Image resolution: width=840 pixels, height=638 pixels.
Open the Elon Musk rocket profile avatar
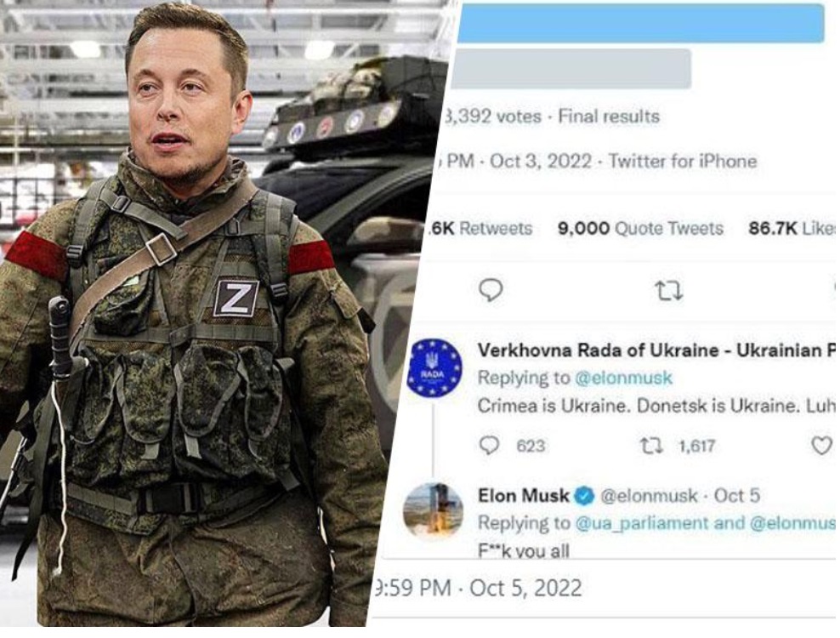434,510
